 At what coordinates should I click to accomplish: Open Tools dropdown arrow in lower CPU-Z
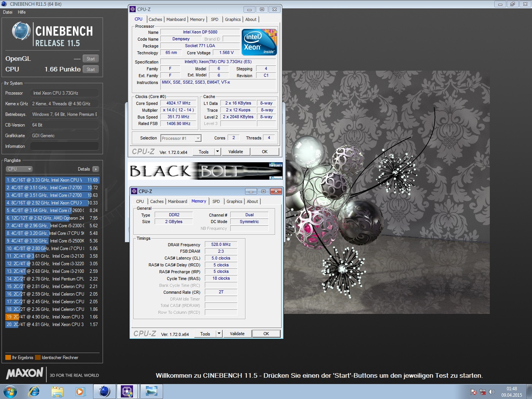(219, 334)
